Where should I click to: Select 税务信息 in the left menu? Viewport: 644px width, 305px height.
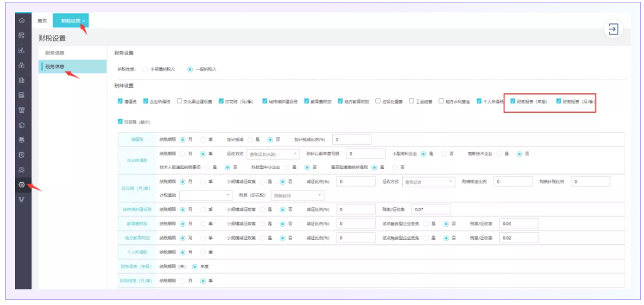click(56, 66)
